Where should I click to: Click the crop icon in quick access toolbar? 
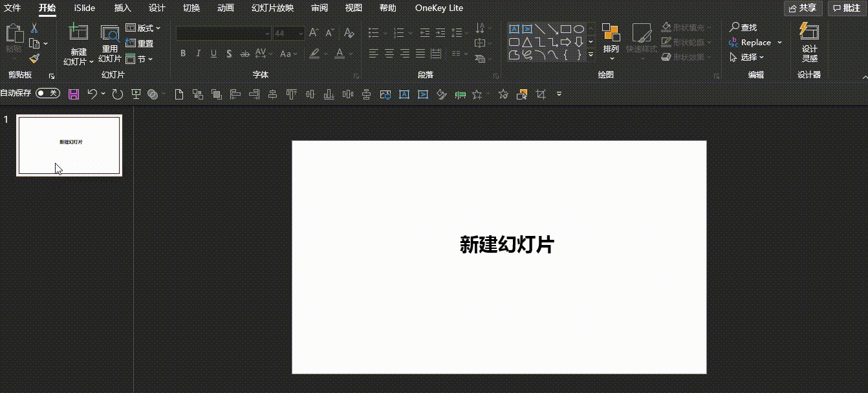541,94
